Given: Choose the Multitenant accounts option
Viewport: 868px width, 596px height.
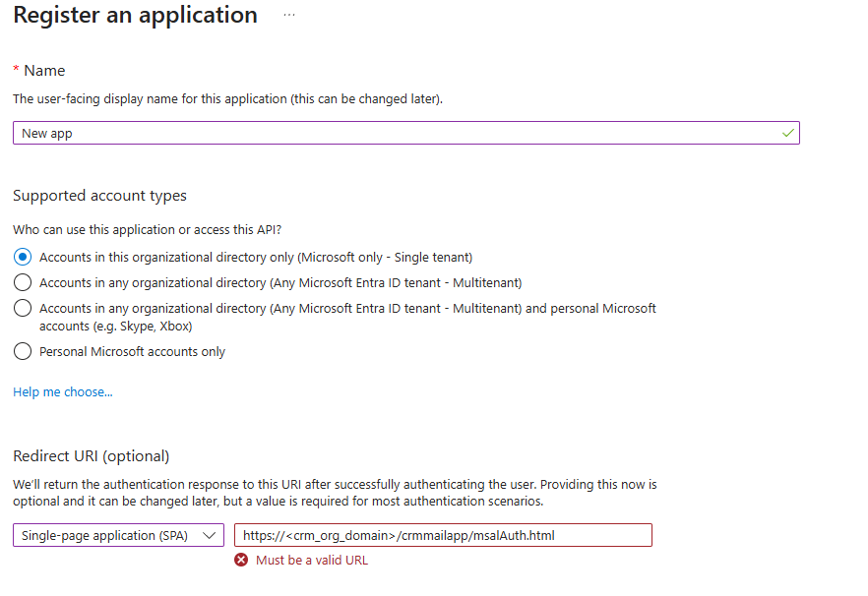Looking at the screenshot, I should [22, 282].
